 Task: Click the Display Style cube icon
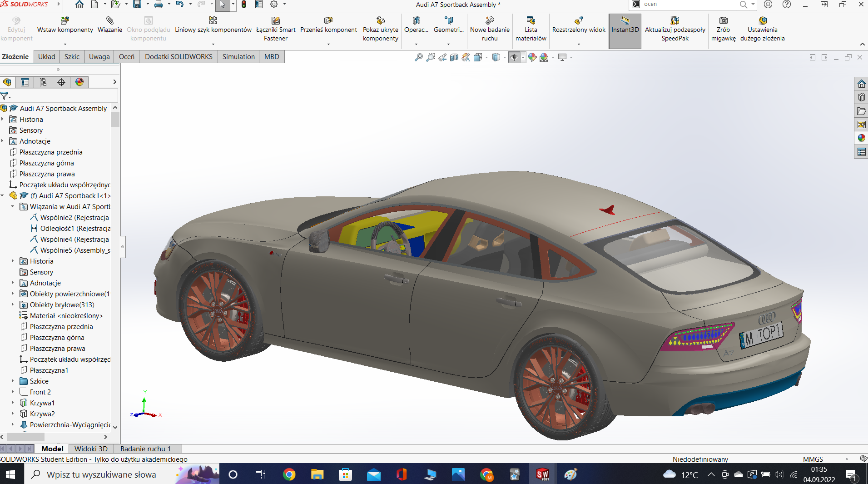pyautogui.click(x=496, y=57)
